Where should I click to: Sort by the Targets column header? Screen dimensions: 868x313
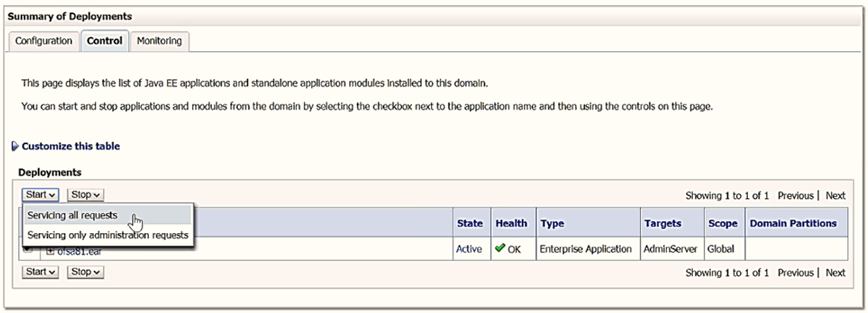[662, 223]
